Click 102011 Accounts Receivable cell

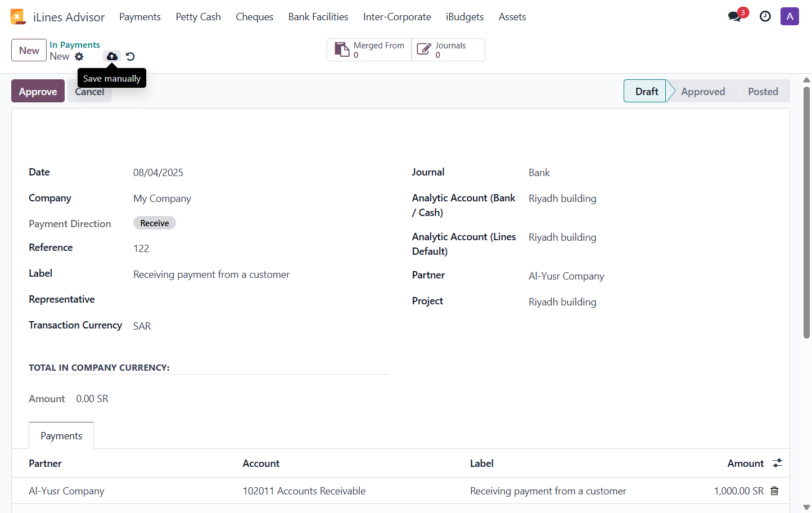pos(304,491)
